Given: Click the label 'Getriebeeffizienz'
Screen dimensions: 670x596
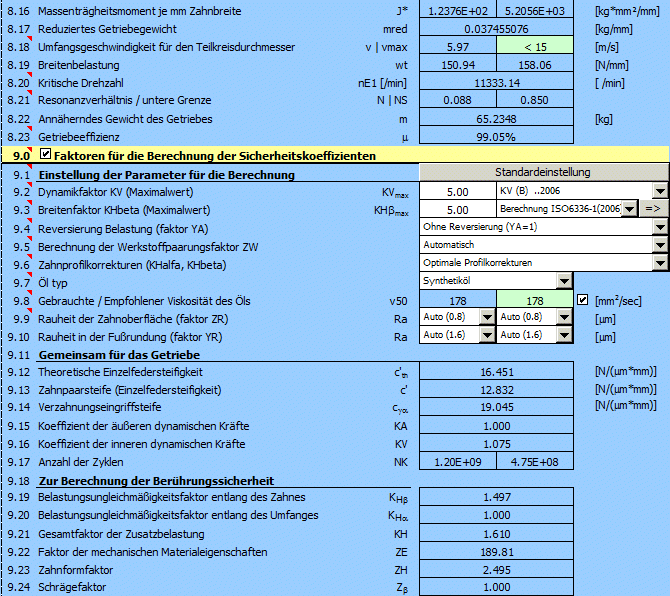Looking at the screenshot, I should [79, 137].
